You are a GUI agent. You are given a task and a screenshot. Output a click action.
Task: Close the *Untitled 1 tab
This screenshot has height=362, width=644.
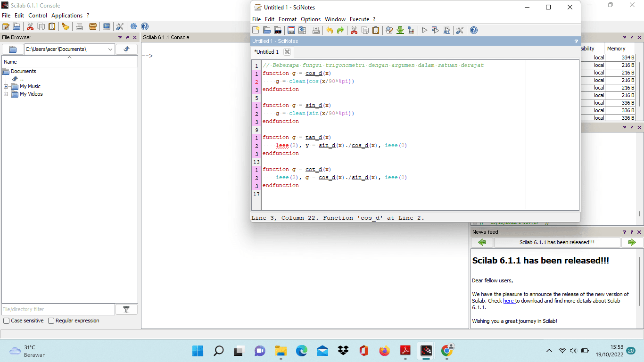(x=287, y=52)
